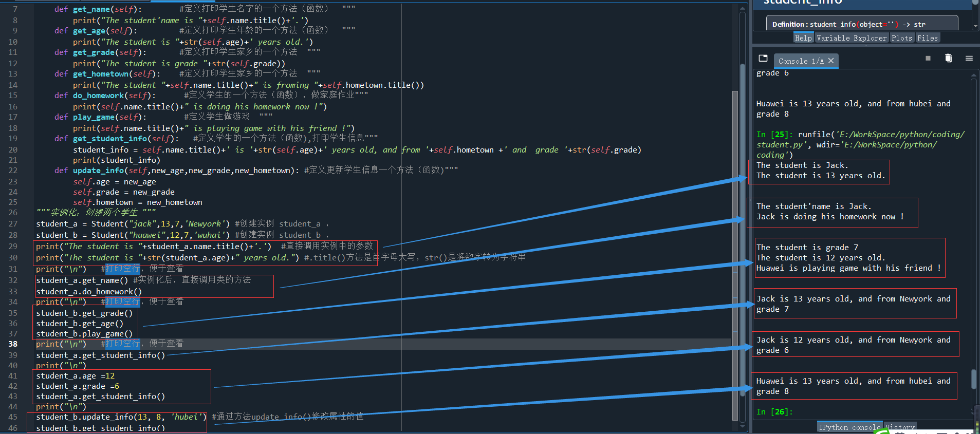Click 'self.age = new_age' on line 23
The height and width of the screenshot is (434, 980).
point(114,182)
